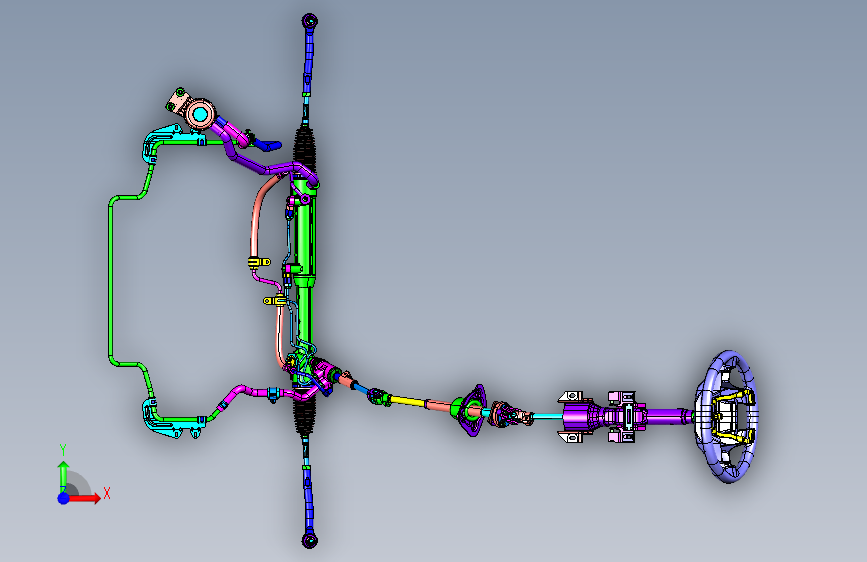
Task: Click the blue Z axis ball of the triad
Action: tap(64, 498)
